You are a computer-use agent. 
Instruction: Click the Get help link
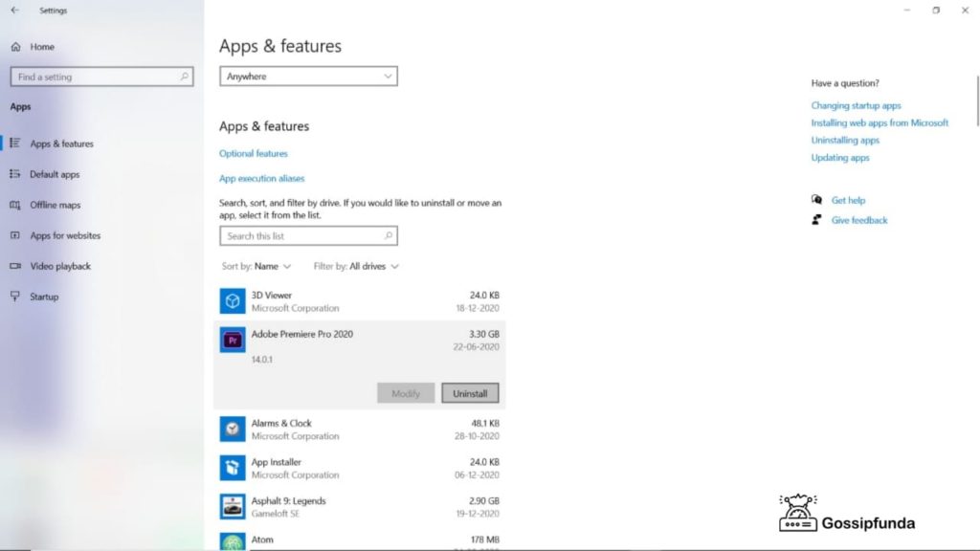click(848, 201)
